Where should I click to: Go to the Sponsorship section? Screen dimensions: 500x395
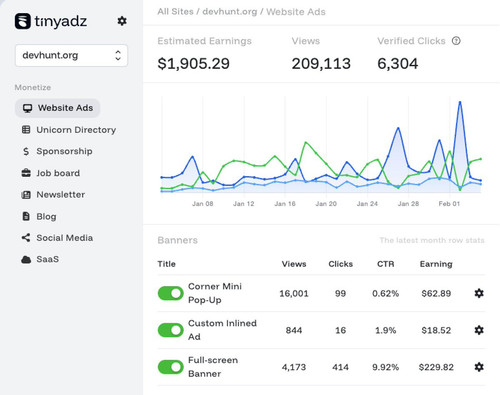[x=57, y=151]
